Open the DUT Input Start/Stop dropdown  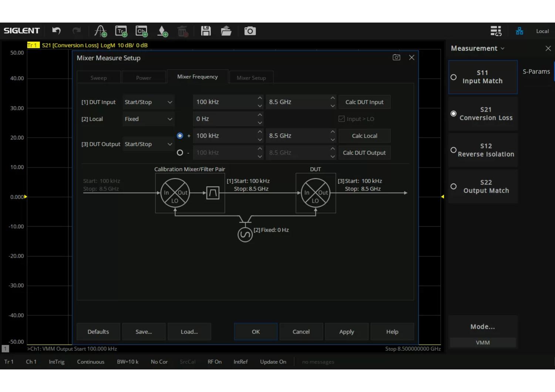148,102
